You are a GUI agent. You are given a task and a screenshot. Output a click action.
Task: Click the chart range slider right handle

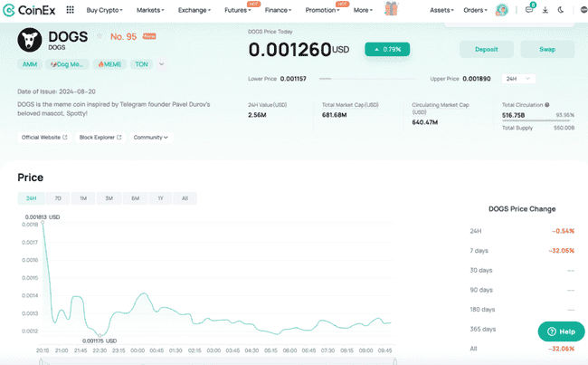click(395, 361)
